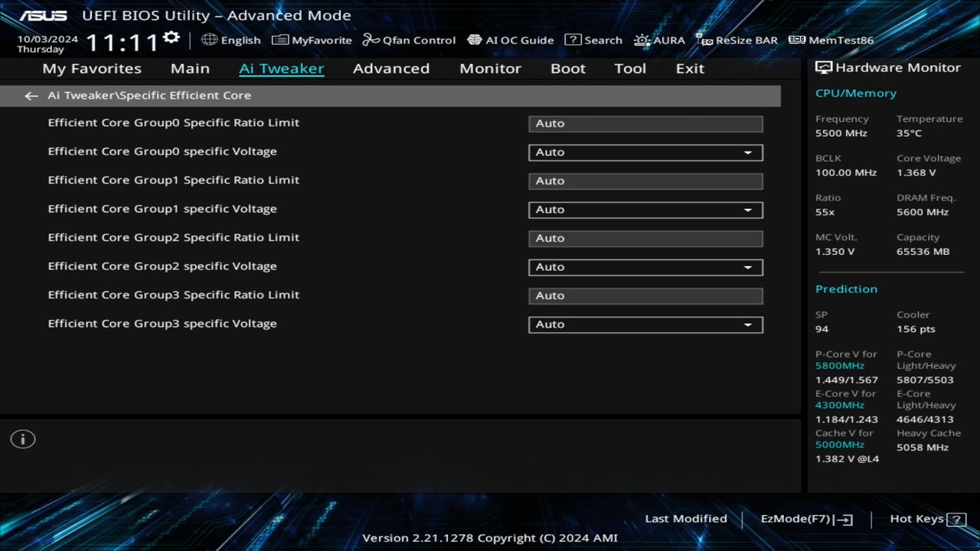Open the ReSize BAR tool
The width and height of the screenshot is (980, 551).
click(737, 40)
